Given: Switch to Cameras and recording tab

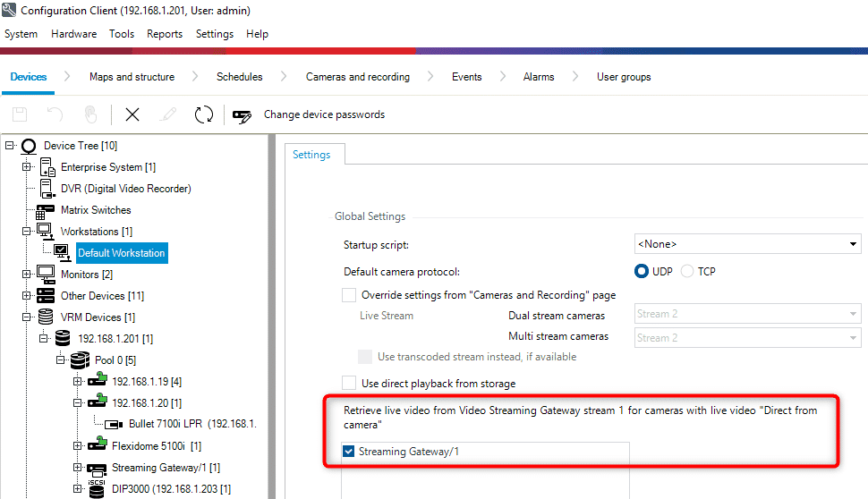Looking at the screenshot, I should [357, 77].
